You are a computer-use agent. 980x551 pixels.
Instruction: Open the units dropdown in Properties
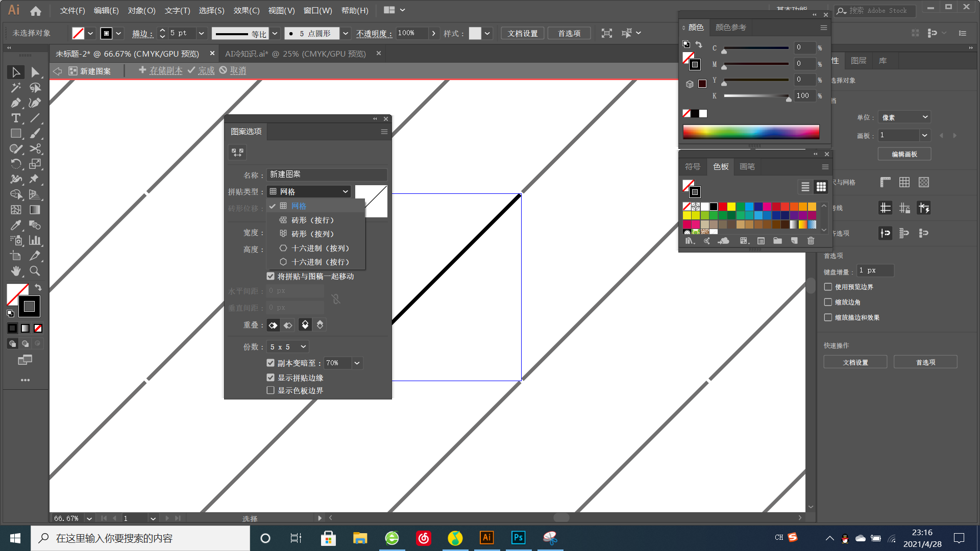point(904,117)
